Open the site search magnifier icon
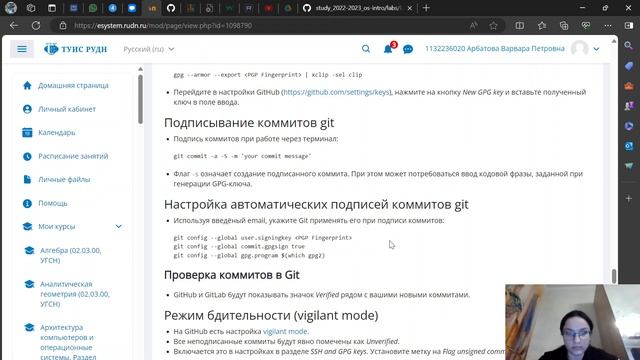This screenshot has height=360, width=640. point(366,49)
